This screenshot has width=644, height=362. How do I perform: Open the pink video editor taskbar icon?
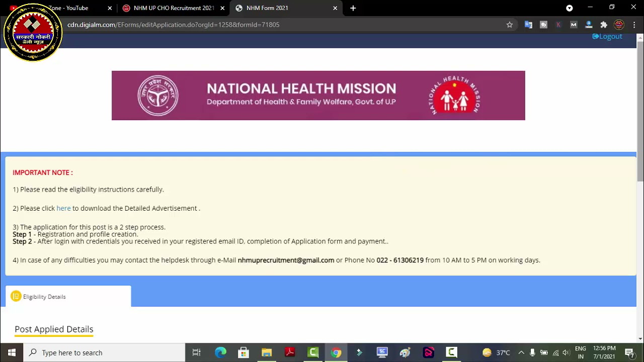tap(429, 352)
